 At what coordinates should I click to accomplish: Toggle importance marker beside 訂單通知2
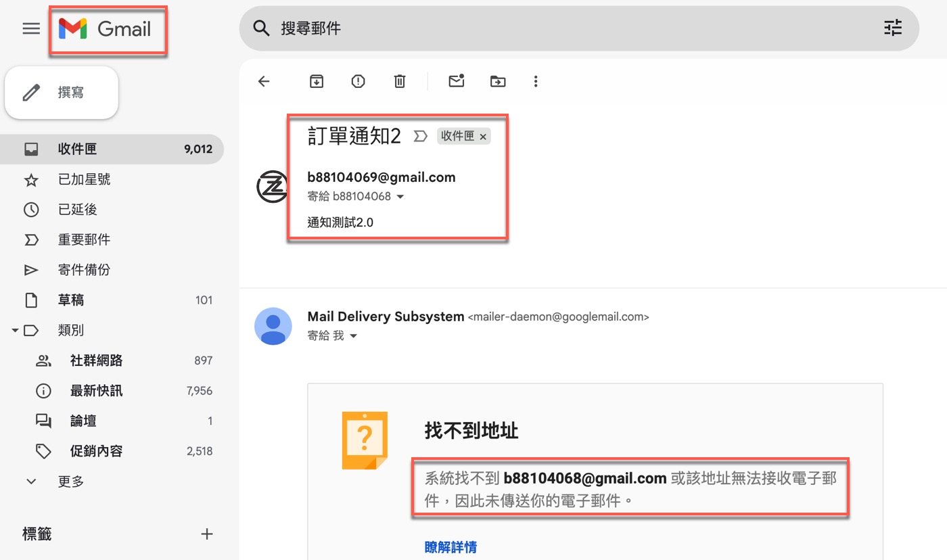(x=420, y=137)
